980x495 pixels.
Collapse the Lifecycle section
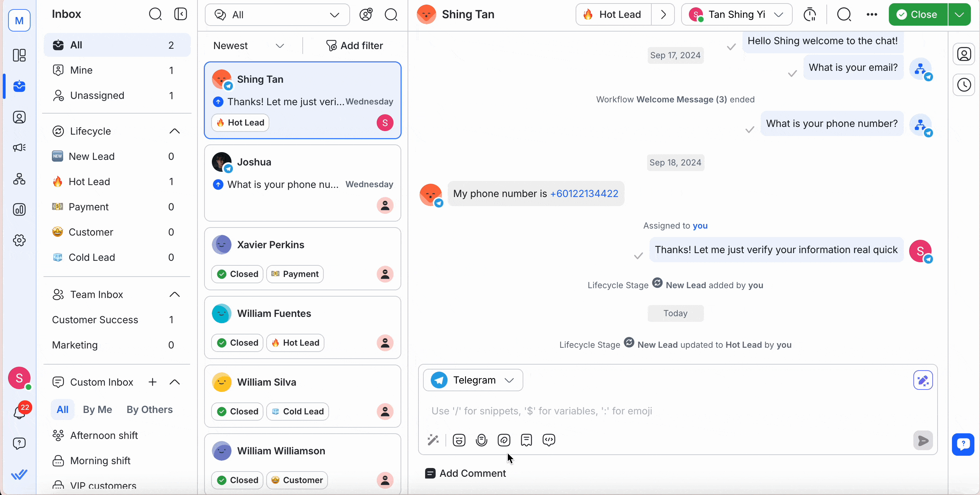(174, 131)
